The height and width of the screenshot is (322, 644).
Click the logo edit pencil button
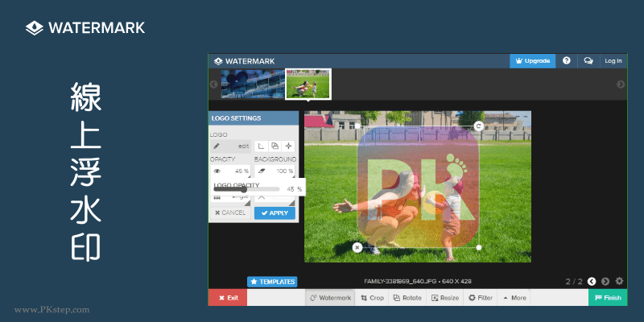230,147
